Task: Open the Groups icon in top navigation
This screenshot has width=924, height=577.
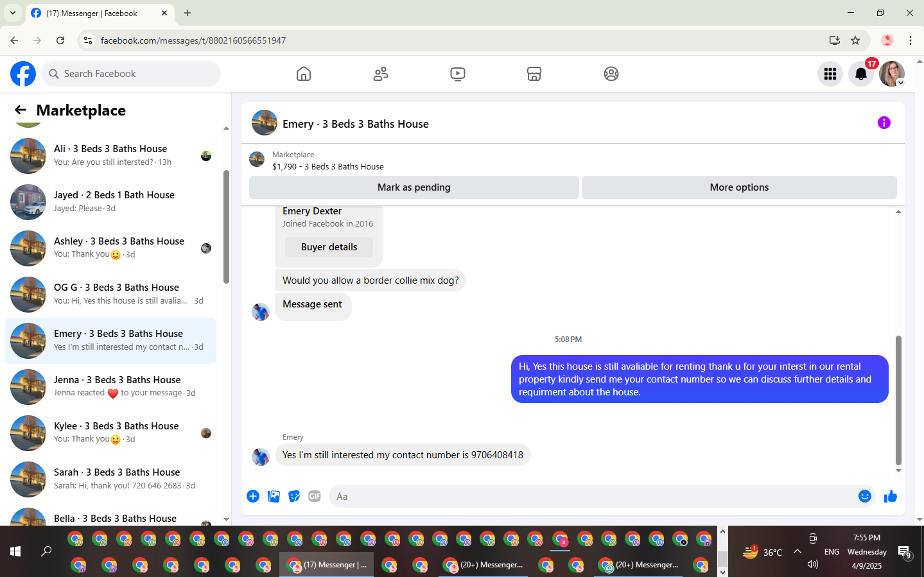Action: pyautogui.click(x=611, y=74)
